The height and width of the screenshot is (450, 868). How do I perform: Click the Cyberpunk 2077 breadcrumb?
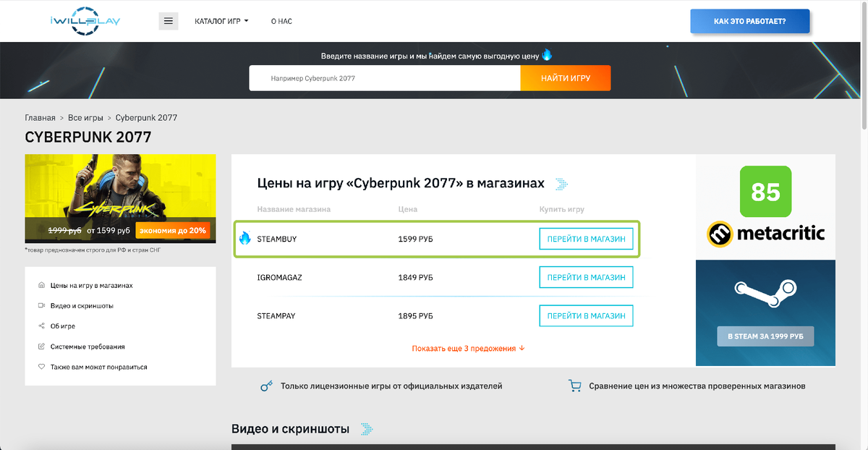146,117
